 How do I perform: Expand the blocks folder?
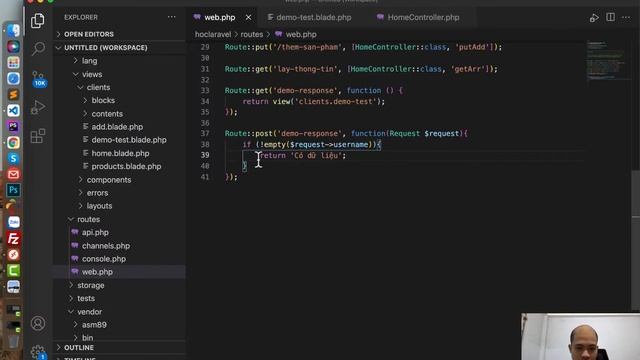click(103, 100)
